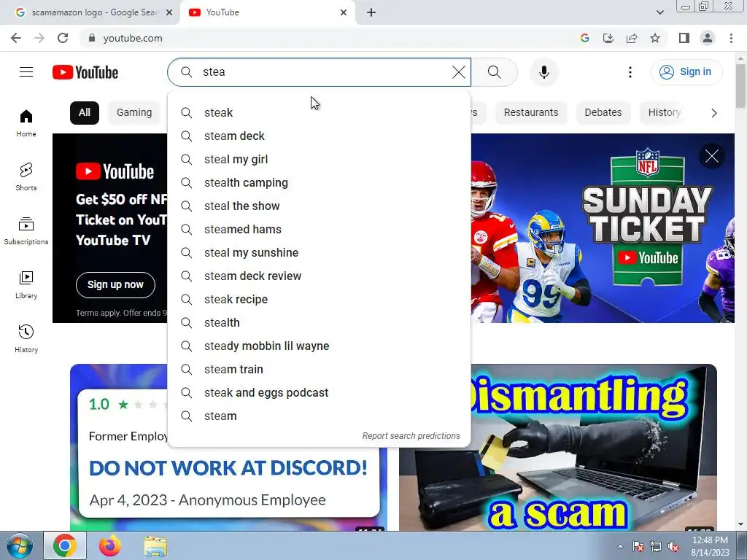This screenshot has height=560, width=747.
Task: Choose the 'steam' suggestion
Action: pyautogui.click(x=320, y=416)
